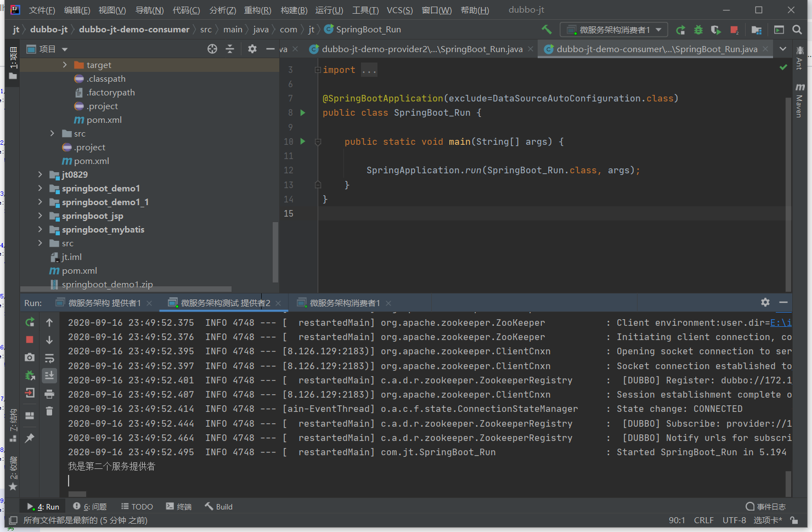
Task: Click the run gutter arrow beside the main method
Action: click(302, 141)
